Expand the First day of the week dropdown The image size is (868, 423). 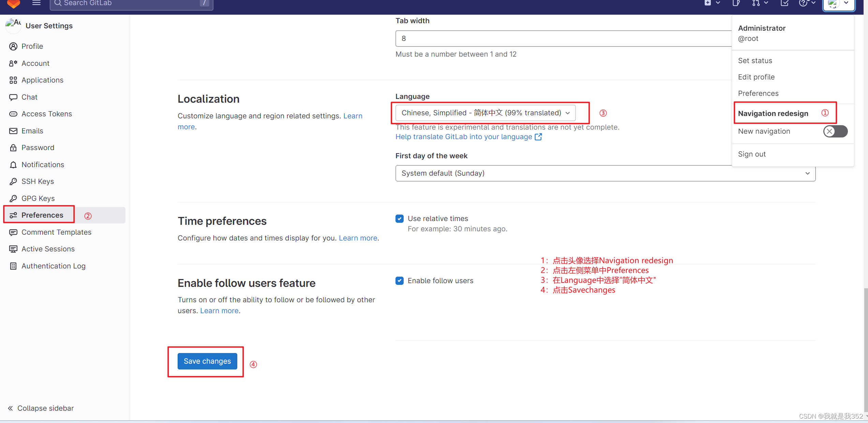[604, 173]
